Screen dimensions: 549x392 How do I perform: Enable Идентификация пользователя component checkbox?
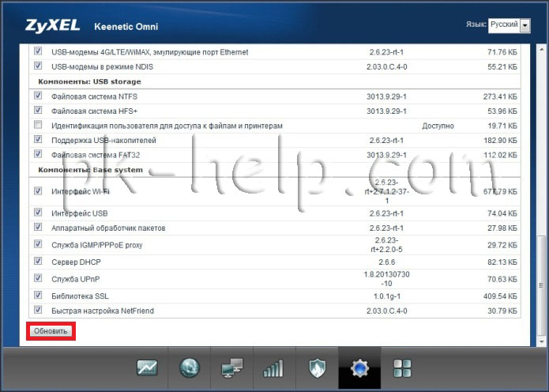point(38,125)
